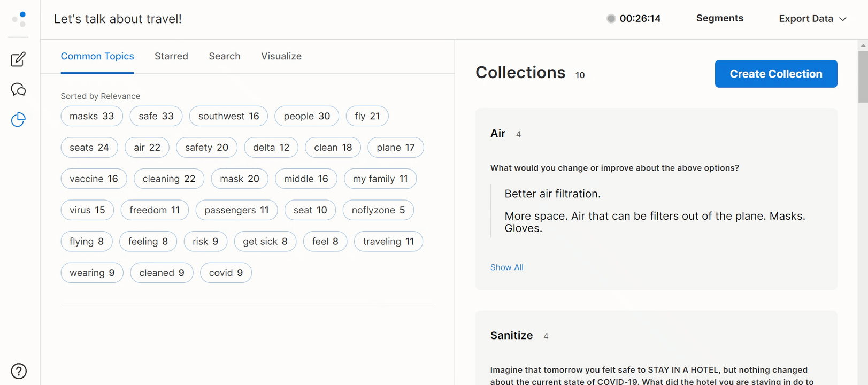Open the chat bubbles icon in the sidebar
The height and width of the screenshot is (385, 868).
click(18, 89)
